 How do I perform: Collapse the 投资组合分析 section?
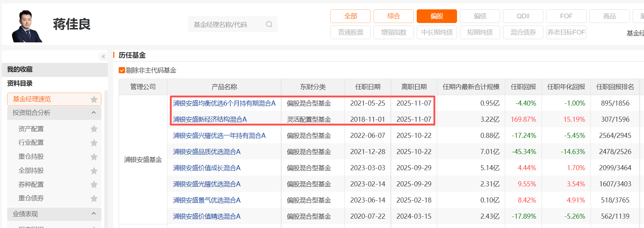tap(94, 113)
